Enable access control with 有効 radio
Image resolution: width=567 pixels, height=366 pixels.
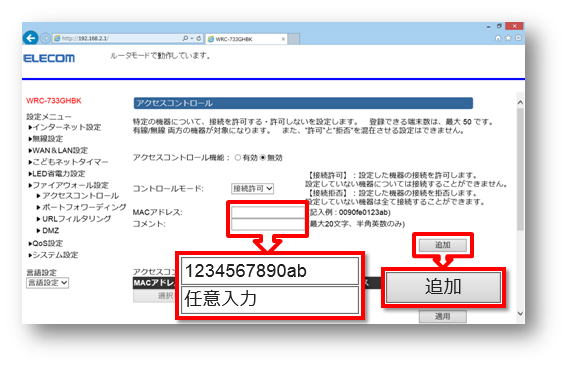click(x=238, y=158)
